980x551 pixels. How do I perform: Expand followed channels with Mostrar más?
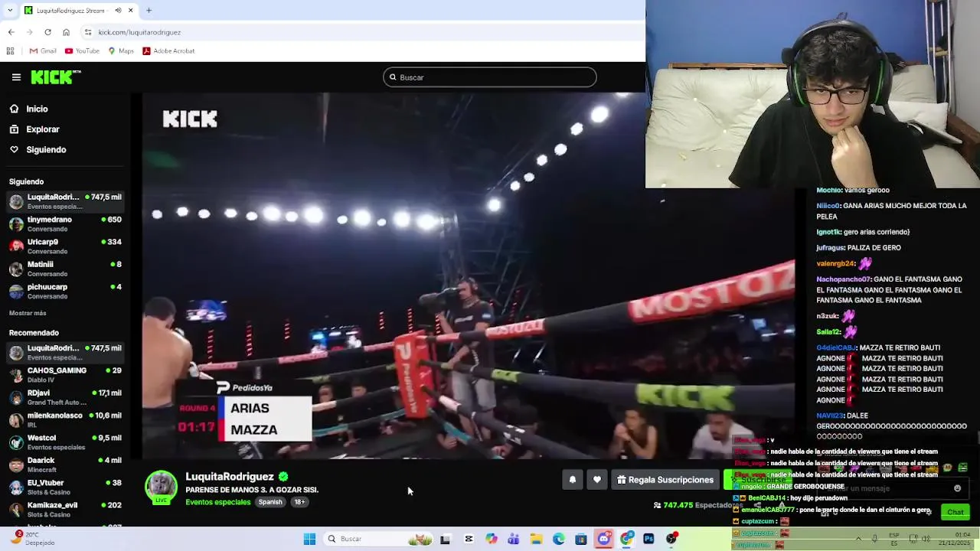(28, 313)
